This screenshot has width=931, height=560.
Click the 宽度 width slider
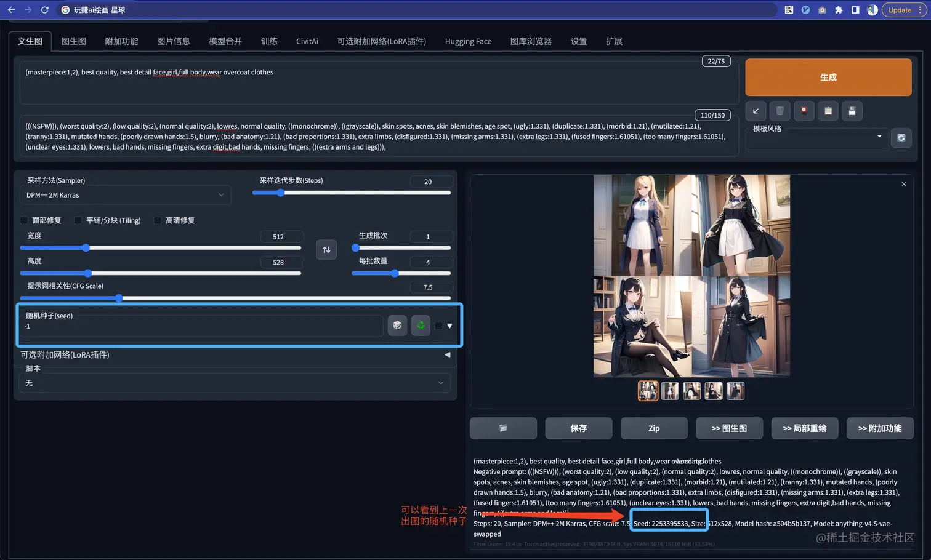(161, 247)
